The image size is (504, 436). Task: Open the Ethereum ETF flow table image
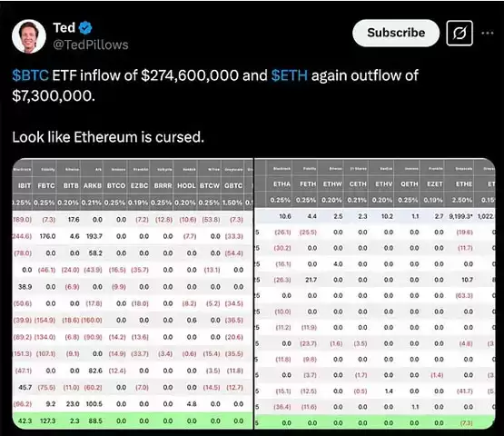[x=375, y=294]
